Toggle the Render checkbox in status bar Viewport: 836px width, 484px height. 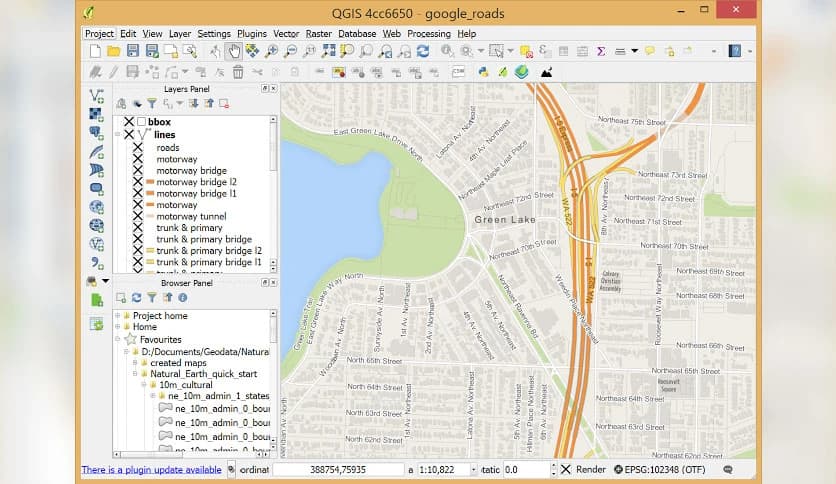566,469
